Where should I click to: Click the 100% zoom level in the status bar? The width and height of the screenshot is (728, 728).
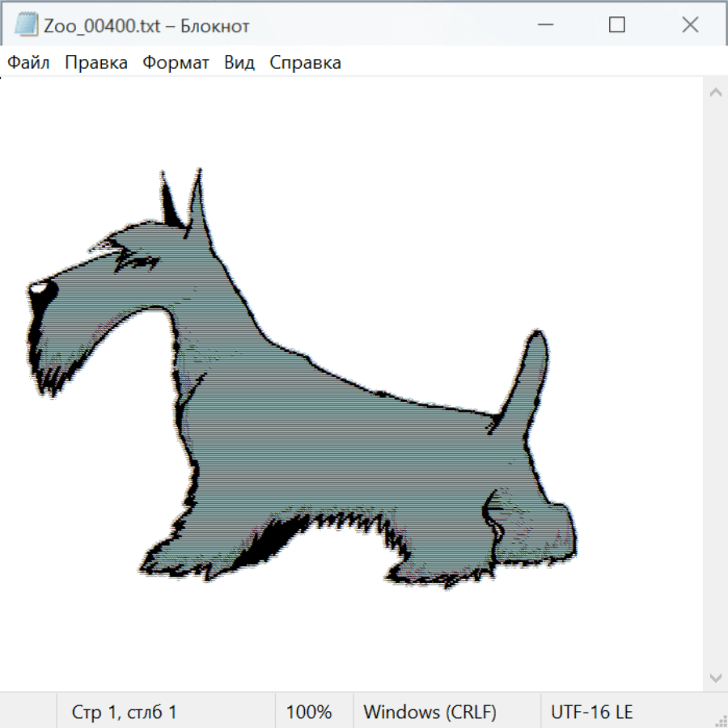point(309,712)
